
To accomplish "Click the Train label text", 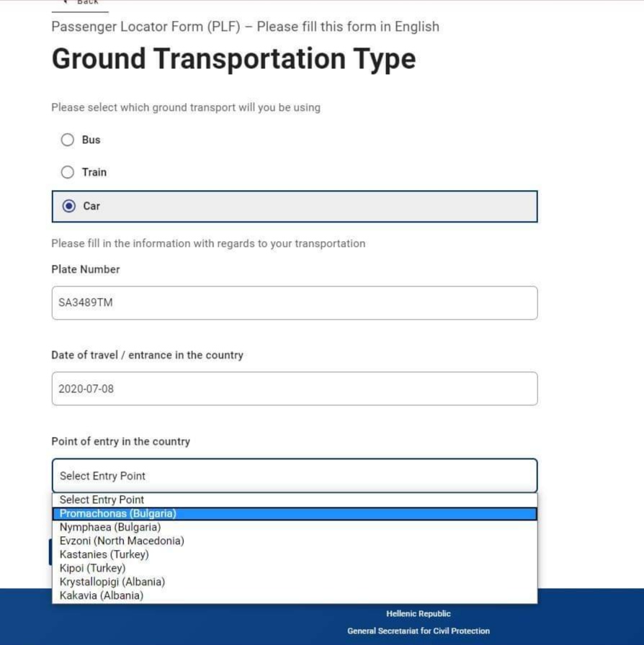I will [94, 172].
